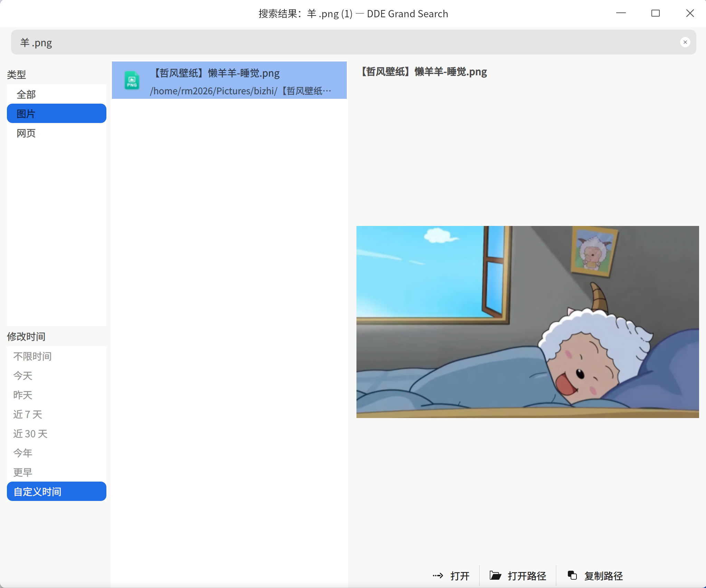Click the folder icon beside 打开路径

[x=495, y=576]
